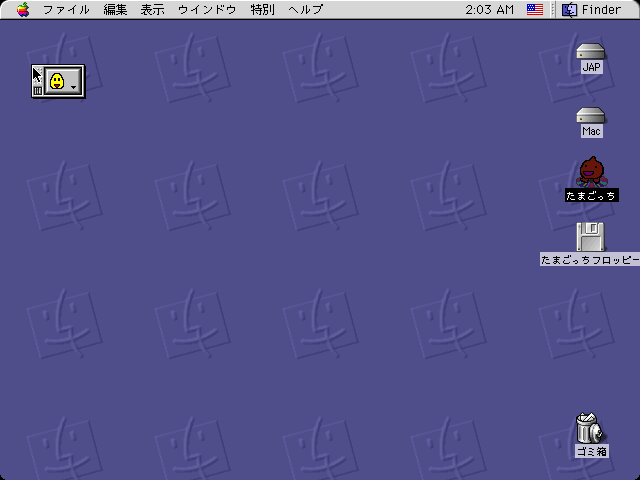Open the 表示 menu
Image resolution: width=640 pixels, height=480 pixels.
tap(153, 9)
